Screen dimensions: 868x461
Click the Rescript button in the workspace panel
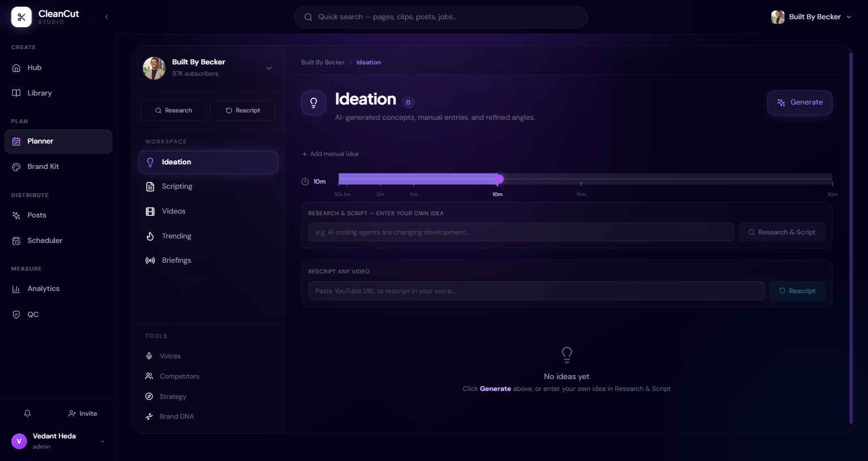(242, 111)
